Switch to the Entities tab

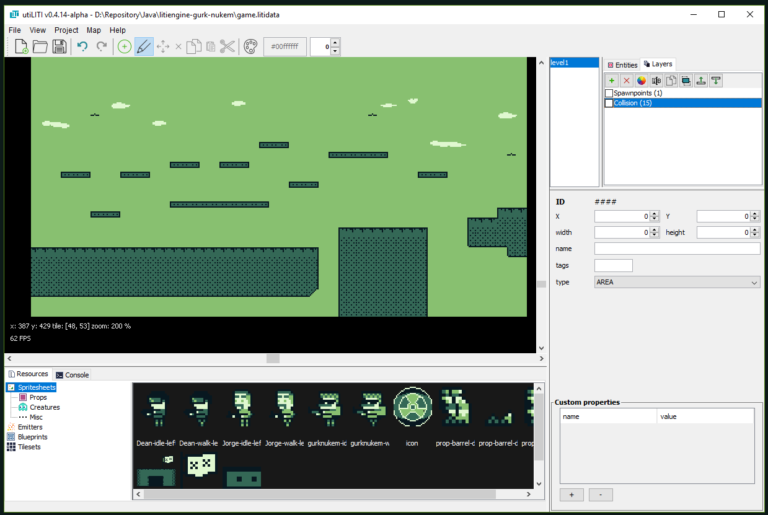pyautogui.click(x=622, y=65)
